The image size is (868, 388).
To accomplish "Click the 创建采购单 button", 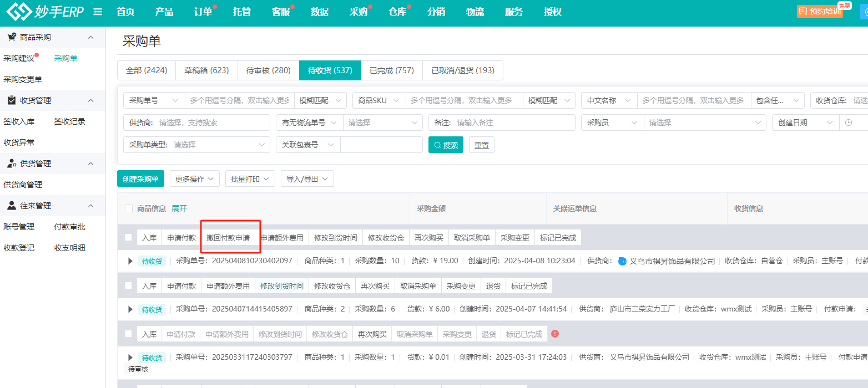I will pos(140,179).
